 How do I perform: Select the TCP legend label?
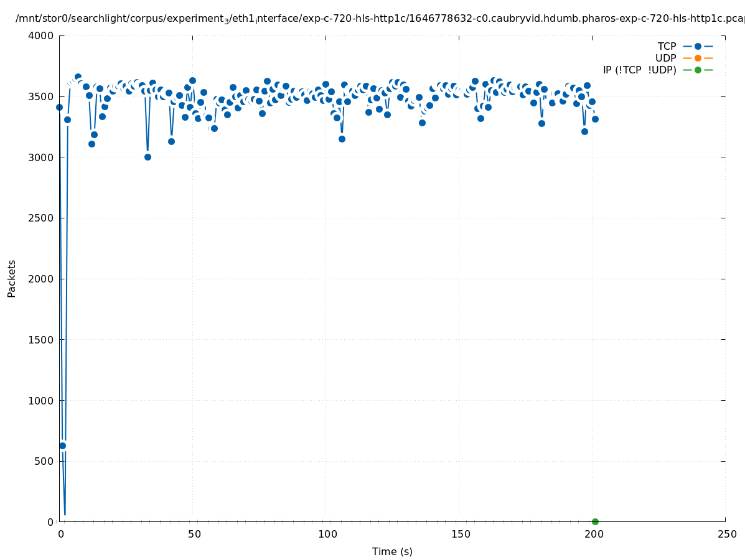(x=667, y=46)
